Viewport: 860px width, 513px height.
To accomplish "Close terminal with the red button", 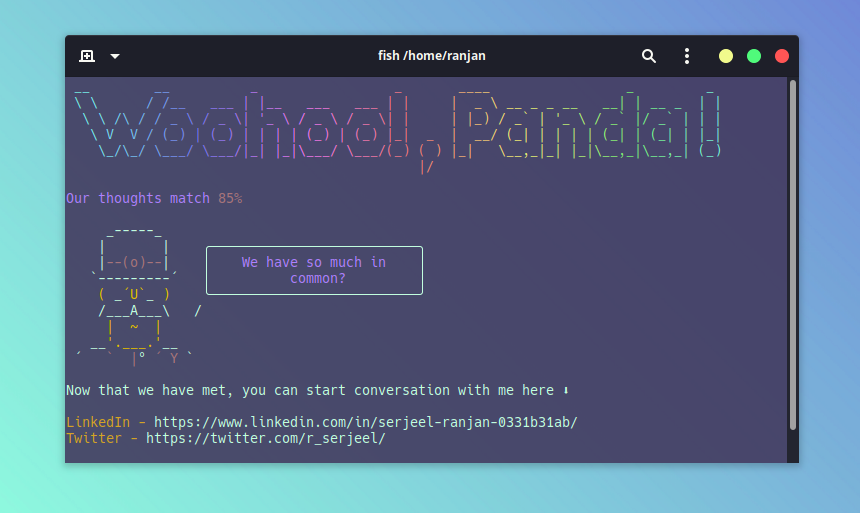I will [x=782, y=56].
